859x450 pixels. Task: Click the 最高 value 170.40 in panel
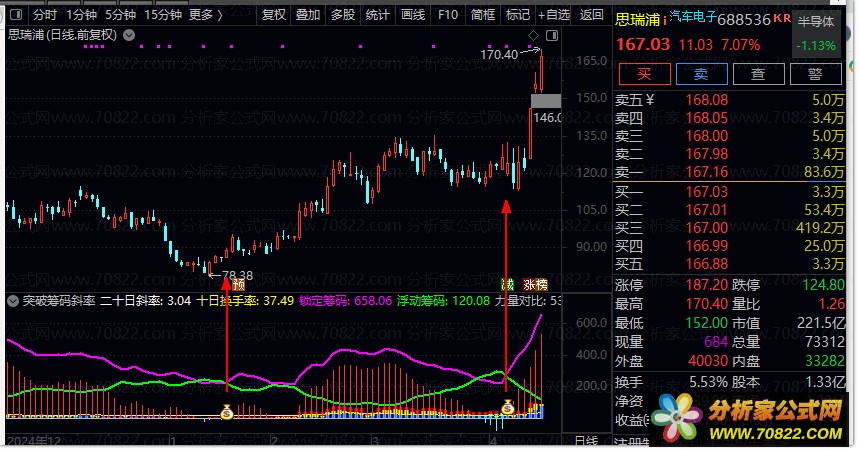(x=707, y=304)
